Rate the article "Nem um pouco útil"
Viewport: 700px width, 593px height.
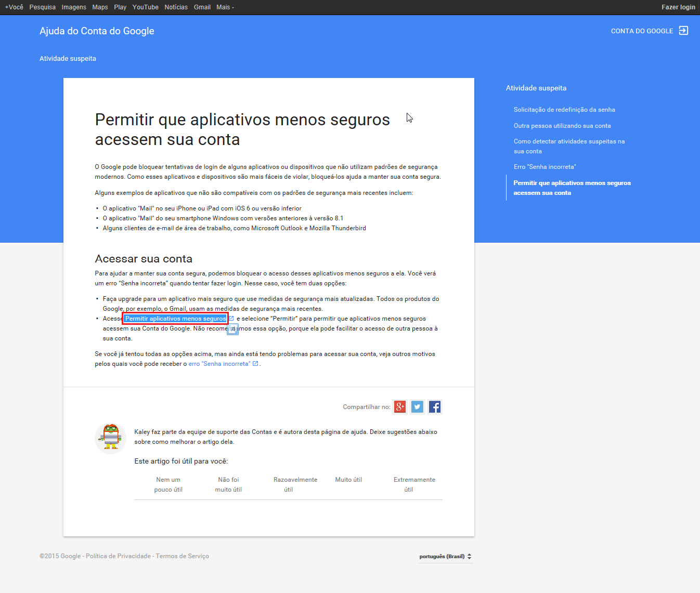[x=168, y=484]
